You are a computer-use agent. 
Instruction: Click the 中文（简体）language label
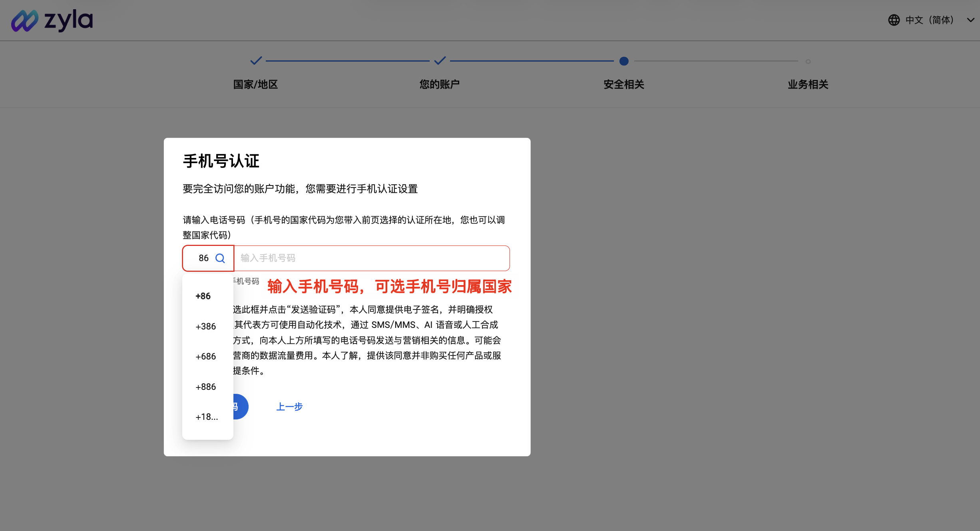tap(929, 20)
